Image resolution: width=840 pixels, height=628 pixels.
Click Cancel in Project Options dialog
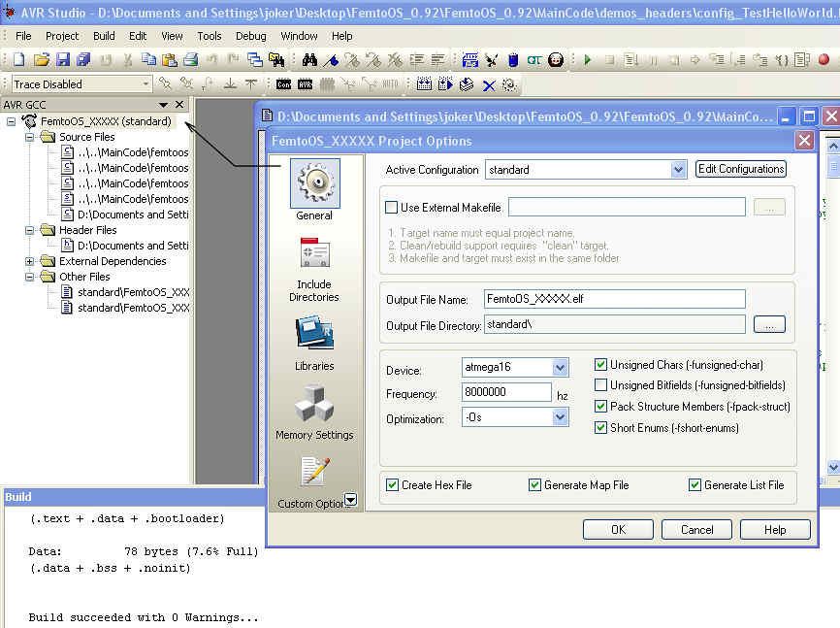click(x=697, y=530)
